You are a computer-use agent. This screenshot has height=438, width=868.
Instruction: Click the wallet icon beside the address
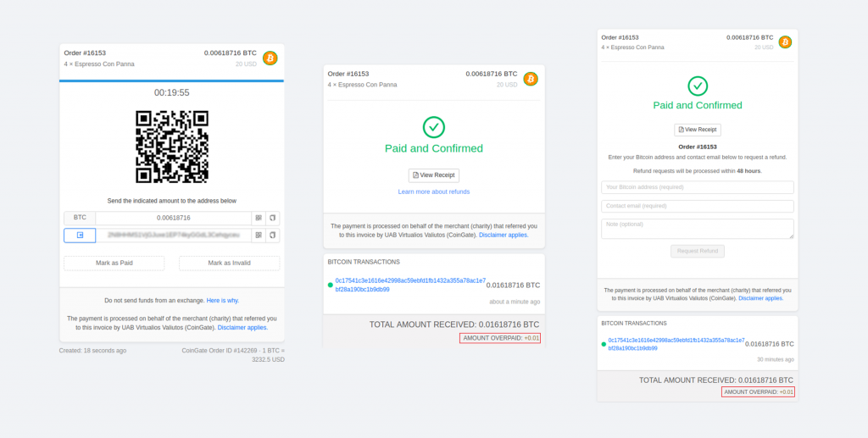80,235
